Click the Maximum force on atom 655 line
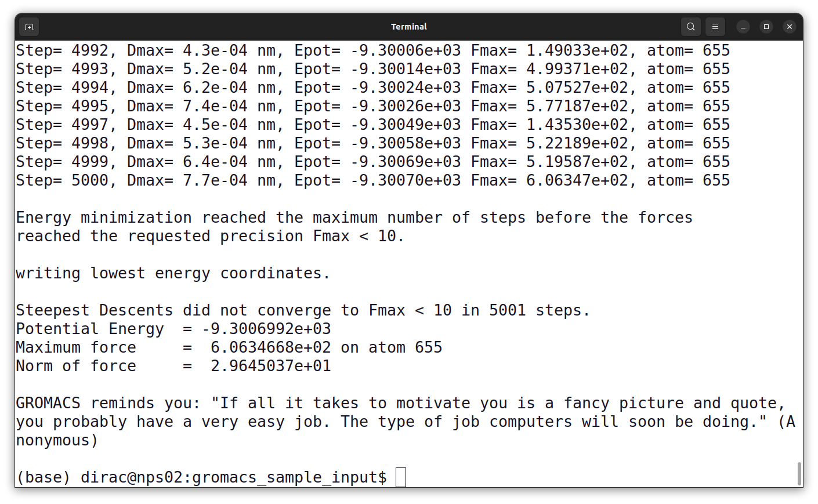This screenshot has height=504, width=818. 229,347
